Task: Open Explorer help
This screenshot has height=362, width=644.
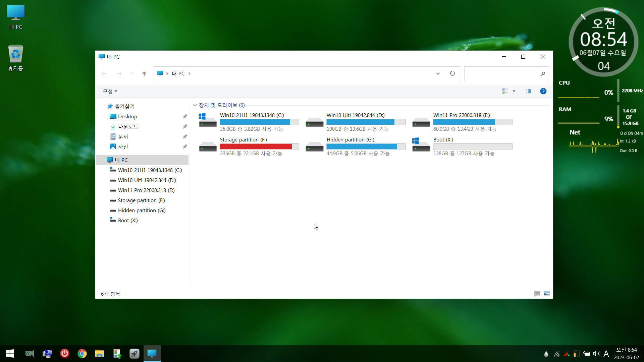Action: coord(543,91)
